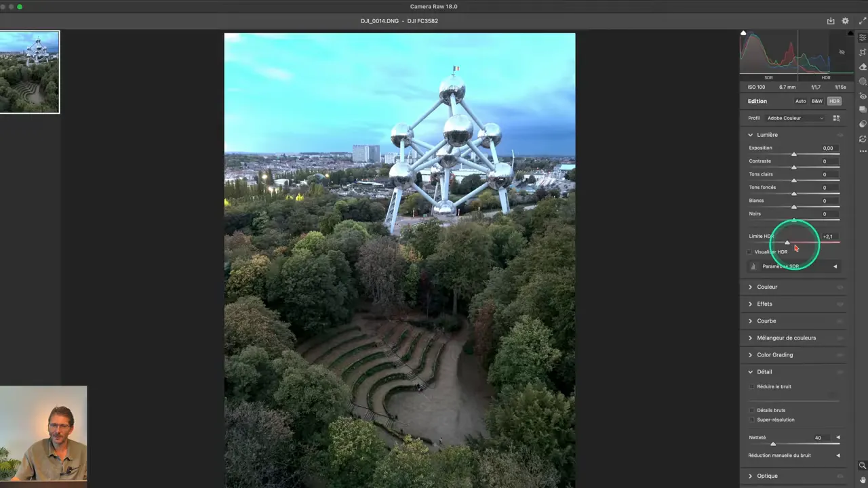Collapse the Lumière panel
Viewport: 868px width, 488px height.
click(x=751, y=135)
